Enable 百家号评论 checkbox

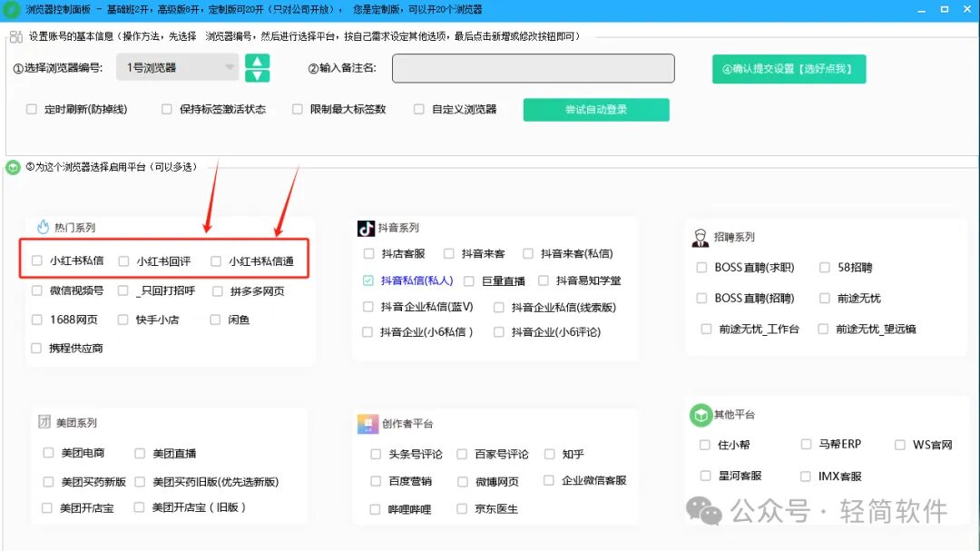point(462,454)
